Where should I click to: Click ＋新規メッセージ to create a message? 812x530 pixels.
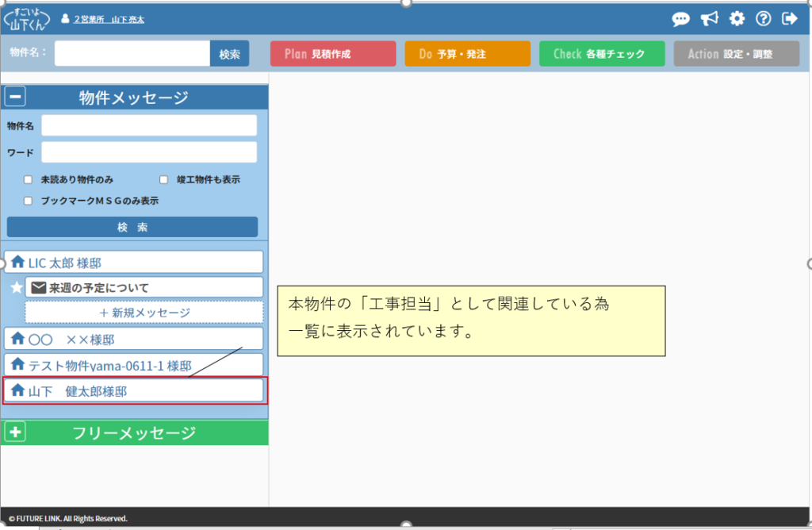click(x=146, y=312)
